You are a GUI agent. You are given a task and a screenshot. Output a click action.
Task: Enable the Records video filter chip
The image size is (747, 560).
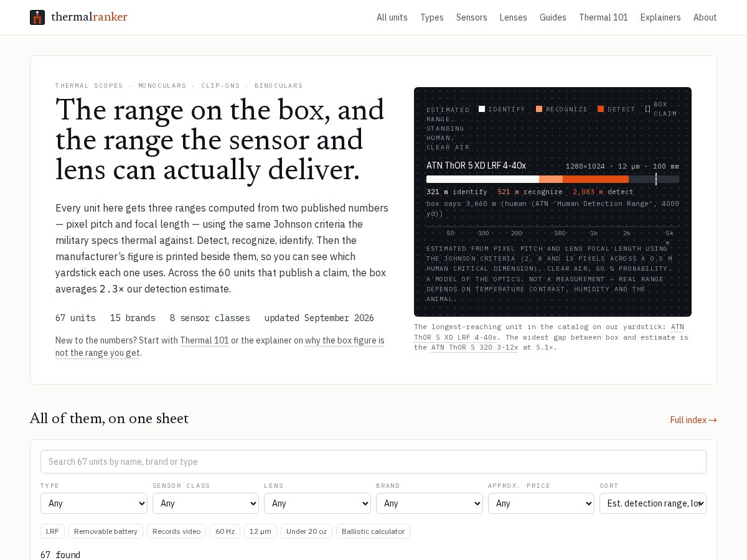pos(176,531)
